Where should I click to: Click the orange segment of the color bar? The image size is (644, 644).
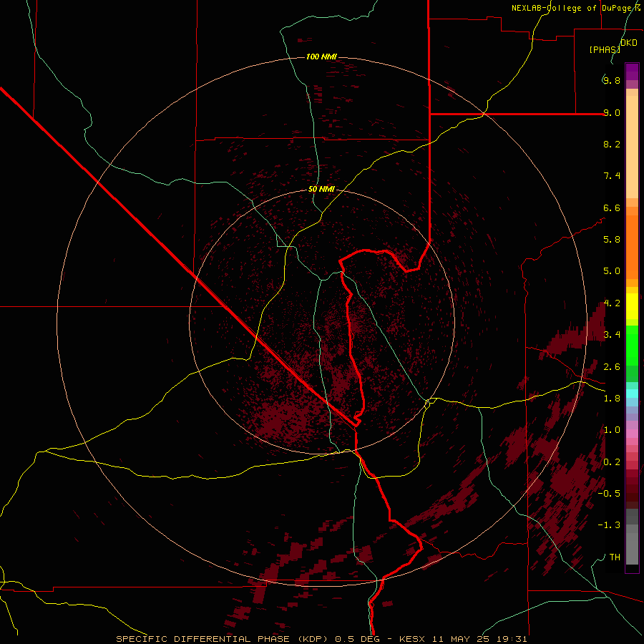(x=632, y=248)
